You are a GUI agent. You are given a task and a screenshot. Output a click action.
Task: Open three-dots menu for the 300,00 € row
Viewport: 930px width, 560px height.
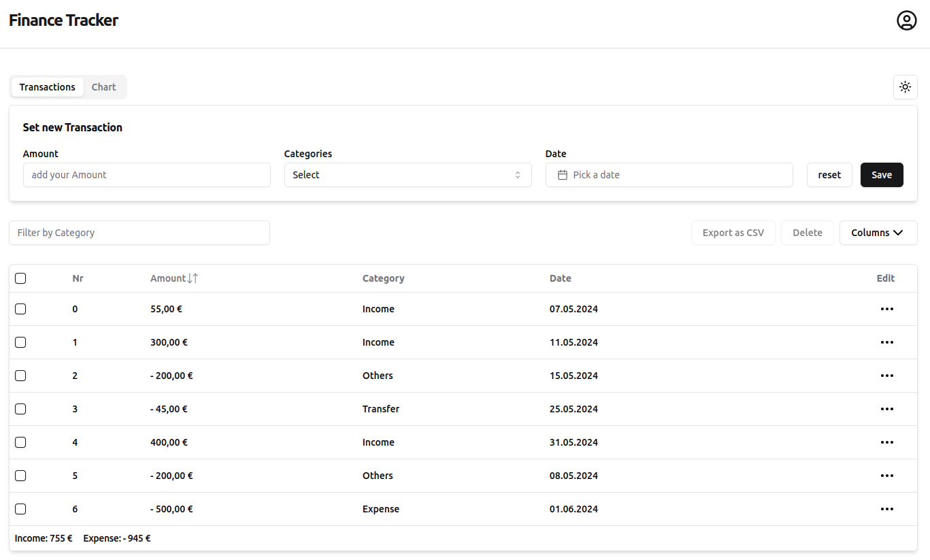pyautogui.click(x=886, y=342)
